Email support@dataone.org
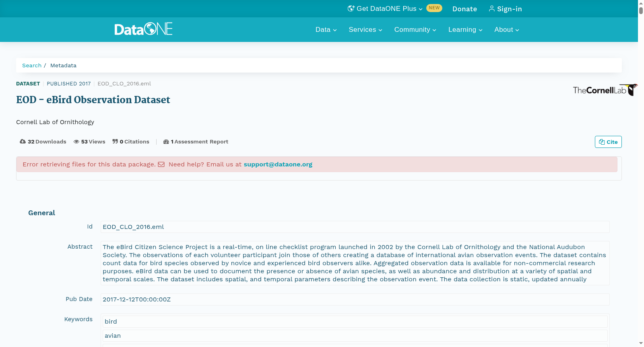This screenshot has width=644, height=347. [278, 164]
